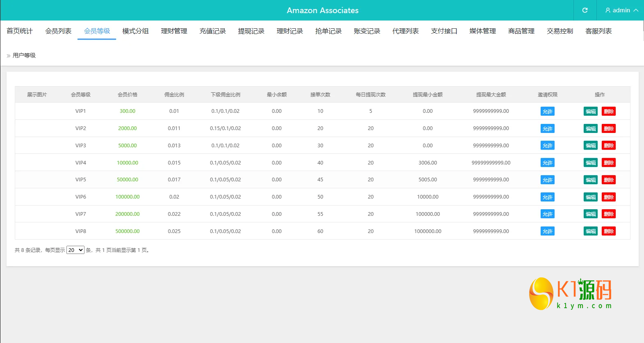Open the per-page count dropdown showing 20
The width and height of the screenshot is (644, 343).
click(x=75, y=250)
